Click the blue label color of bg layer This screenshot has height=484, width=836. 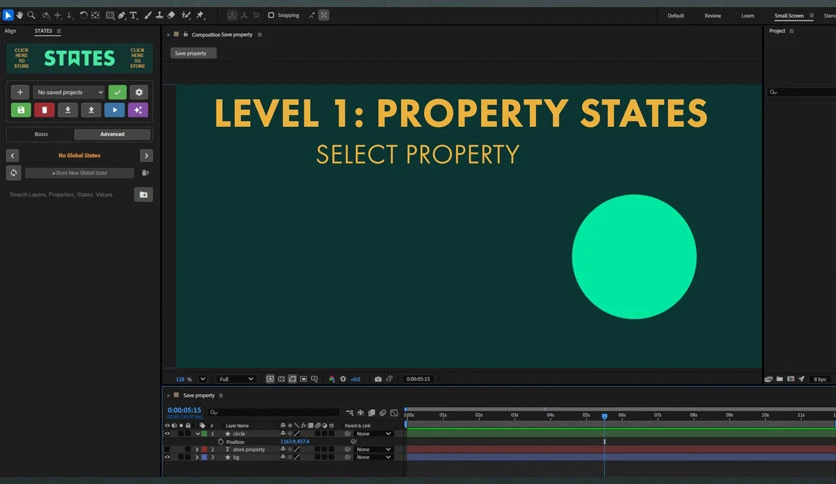click(204, 457)
